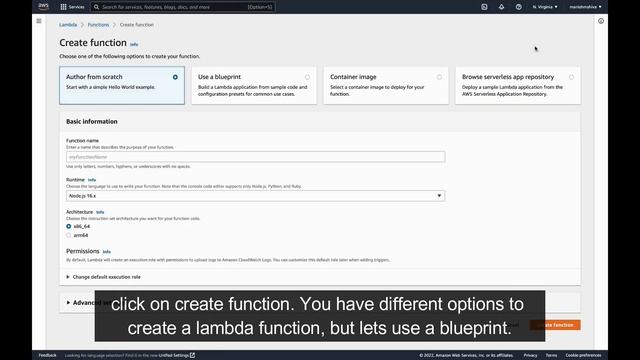
Task: Open the Info link next to Runtime
Action: click(92, 180)
